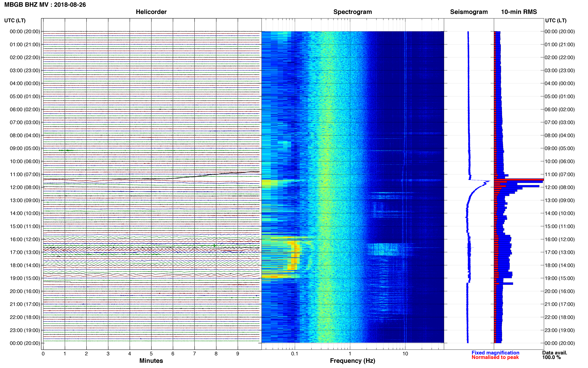
Task: Click right-axis time label '13:00 (09:00)'
Action: tap(560, 201)
